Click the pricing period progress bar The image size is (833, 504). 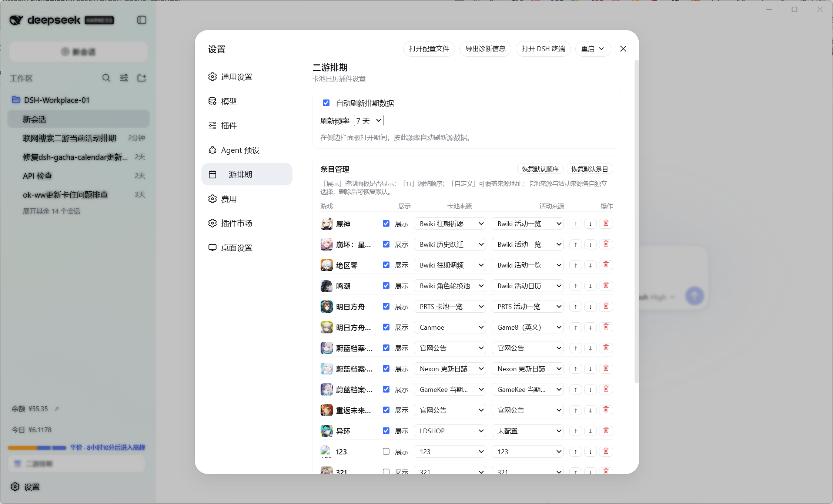(37, 448)
